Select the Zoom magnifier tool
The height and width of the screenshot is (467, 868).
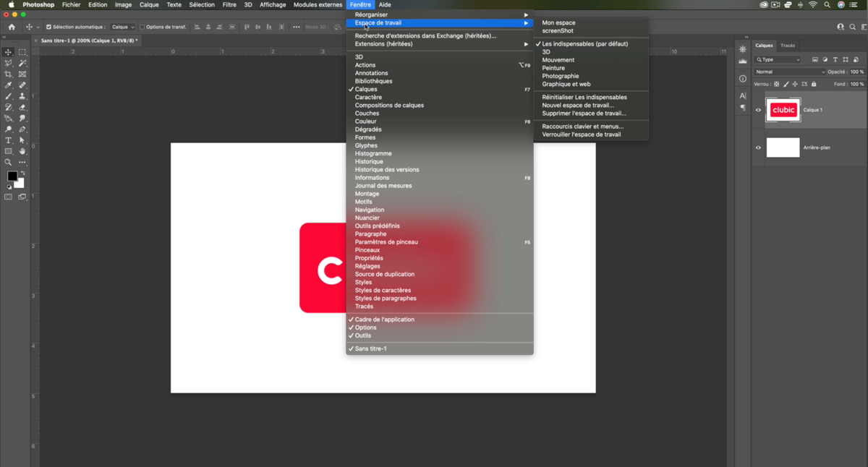coord(9,162)
